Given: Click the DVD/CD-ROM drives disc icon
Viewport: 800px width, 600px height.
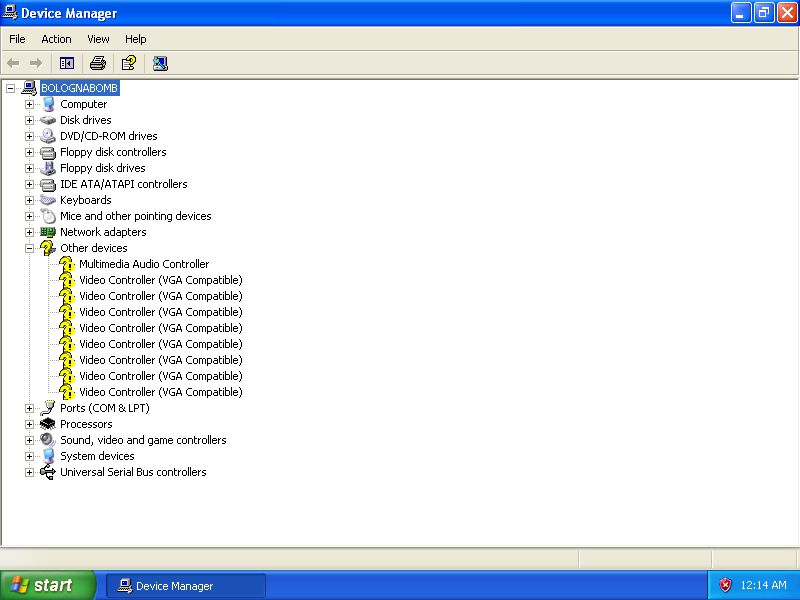Looking at the screenshot, I should point(48,136).
